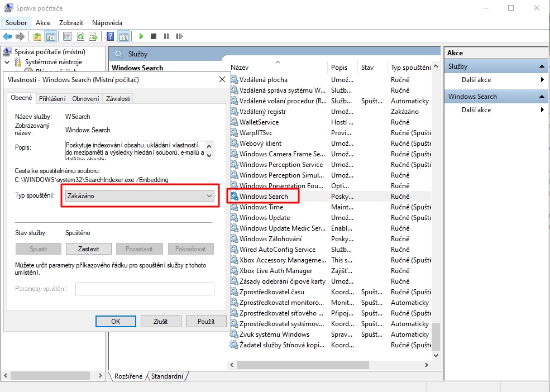Image resolution: width=550 pixels, height=392 pixels.
Task: Click the Systémové nástroje tools icon
Action: [x=18, y=62]
